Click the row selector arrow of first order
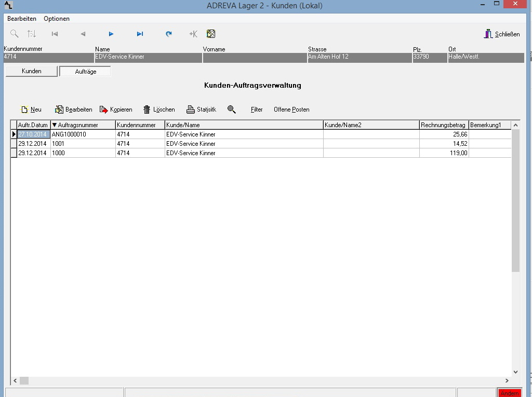Screen dimensions: 532x397 pyautogui.click(x=14, y=134)
